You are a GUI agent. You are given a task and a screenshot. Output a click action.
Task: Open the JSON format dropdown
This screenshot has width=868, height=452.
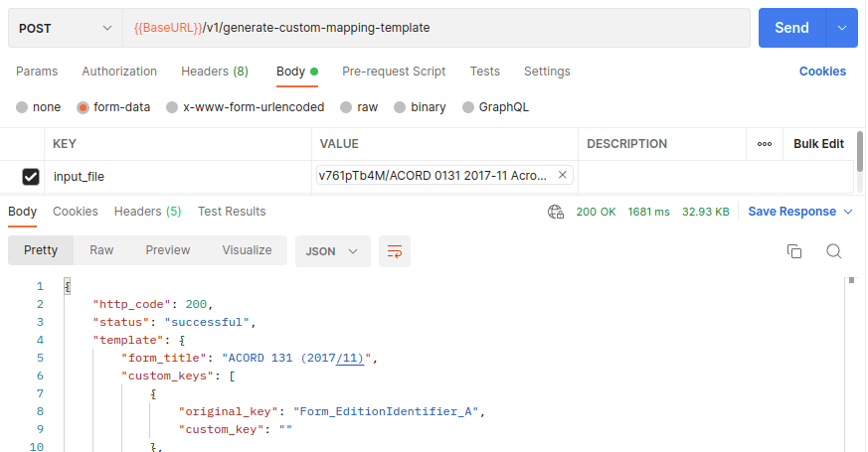(x=333, y=251)
